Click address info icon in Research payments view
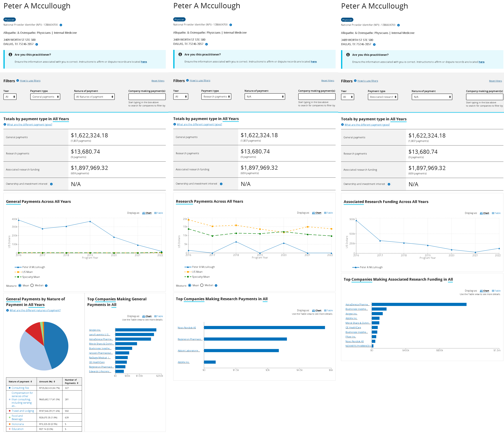Image resolution: width=504 pixels, height=433 pixels. click(x=207, y=44)
